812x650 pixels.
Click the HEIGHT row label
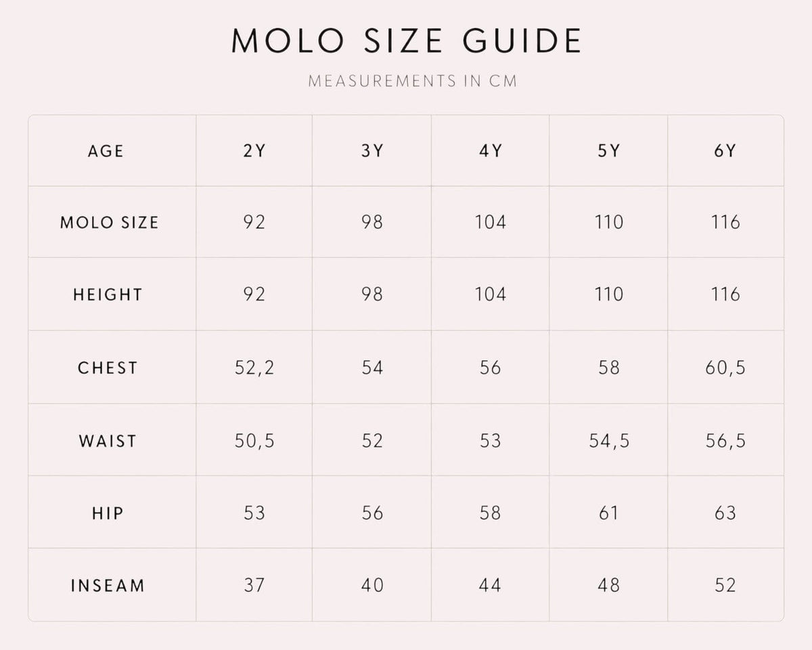(108, 295)
